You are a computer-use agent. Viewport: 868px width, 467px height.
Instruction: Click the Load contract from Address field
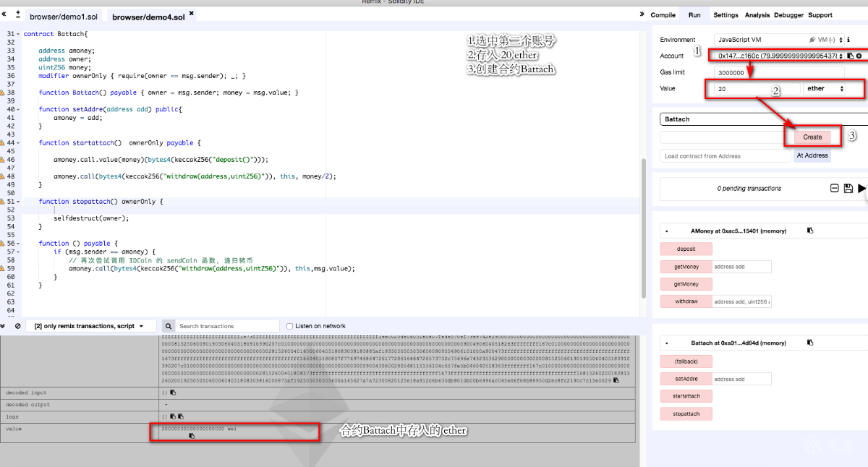click(x=726, y=155)
